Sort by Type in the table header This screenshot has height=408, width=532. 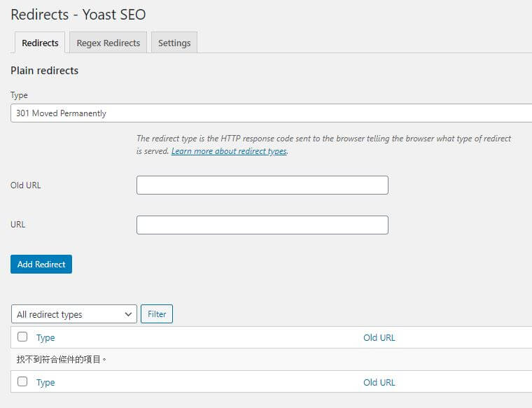(x=45, y=338)
